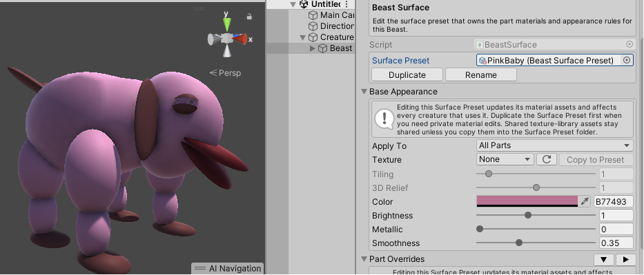Select Main Camera object in the hierarchy
The image size is (644, 275).
(x=331, y=15)
